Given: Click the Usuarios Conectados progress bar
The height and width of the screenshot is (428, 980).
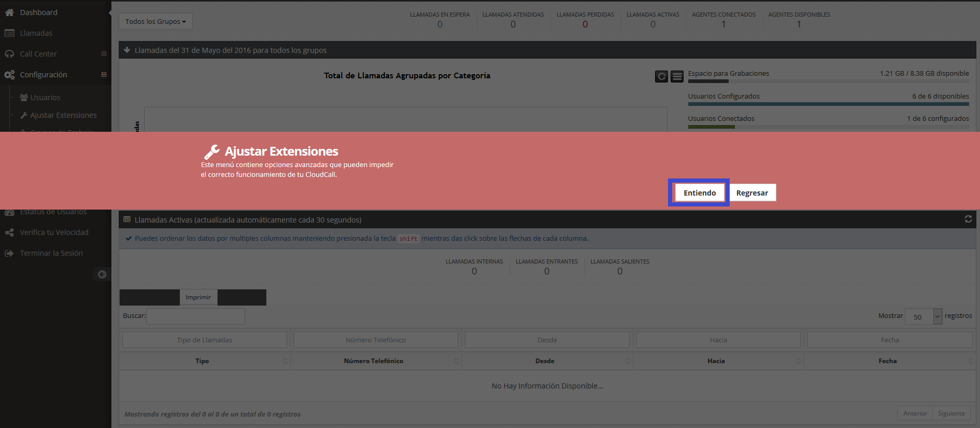Looking at the screenshot, I should coord(828,127).
